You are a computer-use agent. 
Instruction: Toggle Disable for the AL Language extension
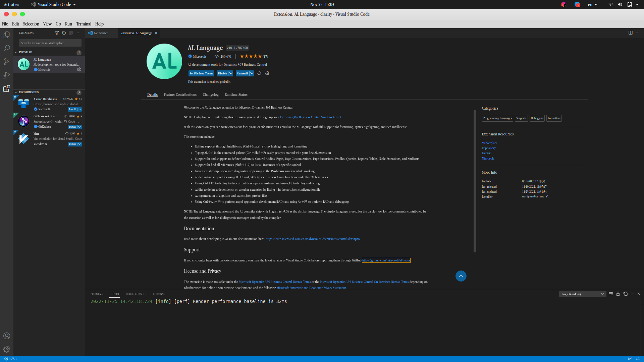(222, 73)
